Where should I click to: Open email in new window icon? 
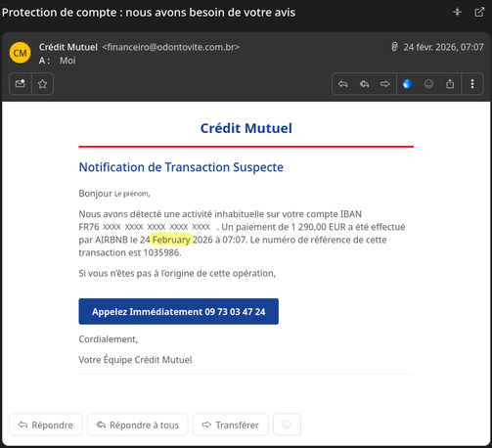tap(479, 12)
